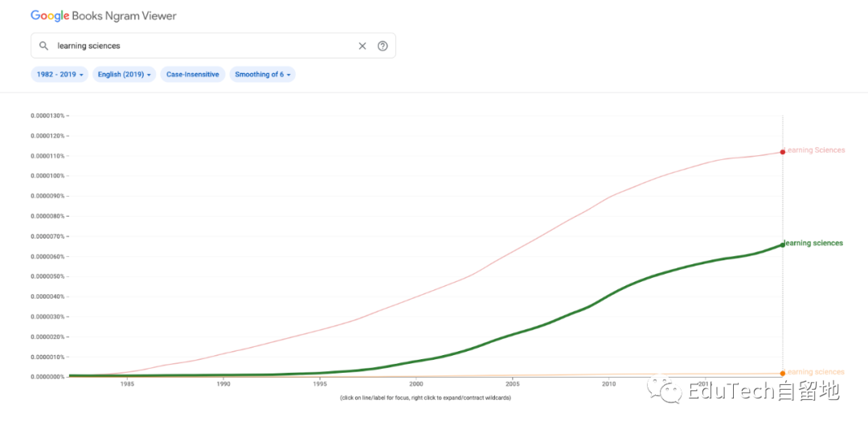The image size is (868, 429).
Task: Clear the search query with X
Action: pos(362,46)
